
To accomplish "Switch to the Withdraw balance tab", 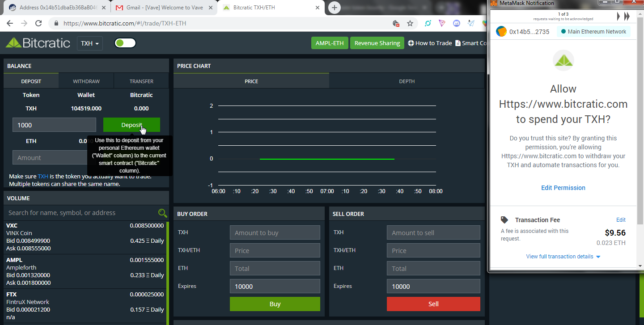I will (x=86, y=81).
